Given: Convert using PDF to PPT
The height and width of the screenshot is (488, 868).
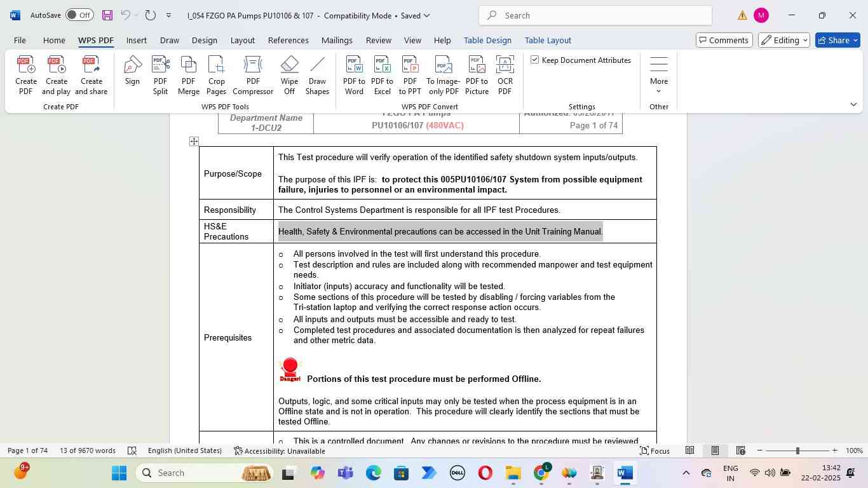Looking at the screenshot, I should coord(410,75).
